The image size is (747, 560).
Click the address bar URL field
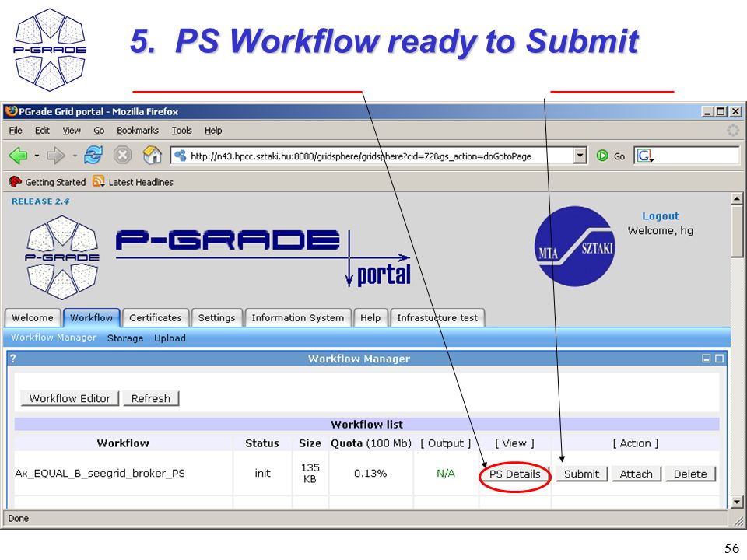pyautogui.click(x=372, y=156)
